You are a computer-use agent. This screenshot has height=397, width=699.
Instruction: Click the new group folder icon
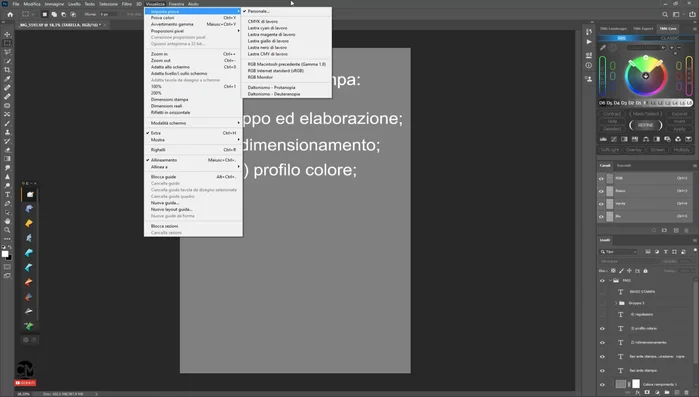(x=667, y=393)
